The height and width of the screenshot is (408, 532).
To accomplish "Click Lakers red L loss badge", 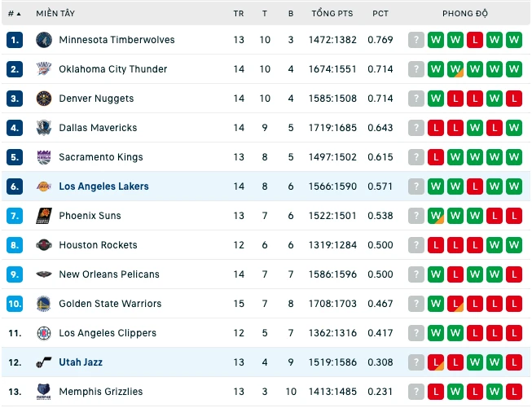I will pyautogui.click(x=475, y=186).
